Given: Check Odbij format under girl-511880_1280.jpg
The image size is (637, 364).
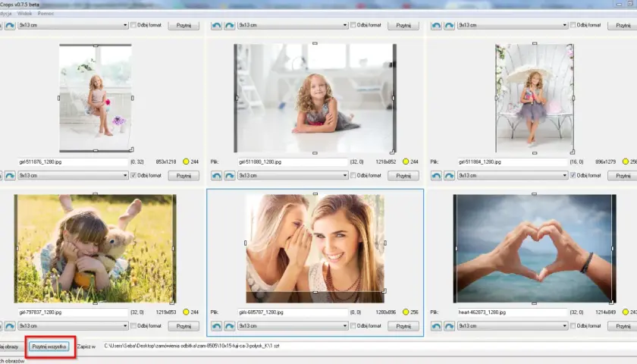Looking at the screenshot, I should tap(353, 175).
